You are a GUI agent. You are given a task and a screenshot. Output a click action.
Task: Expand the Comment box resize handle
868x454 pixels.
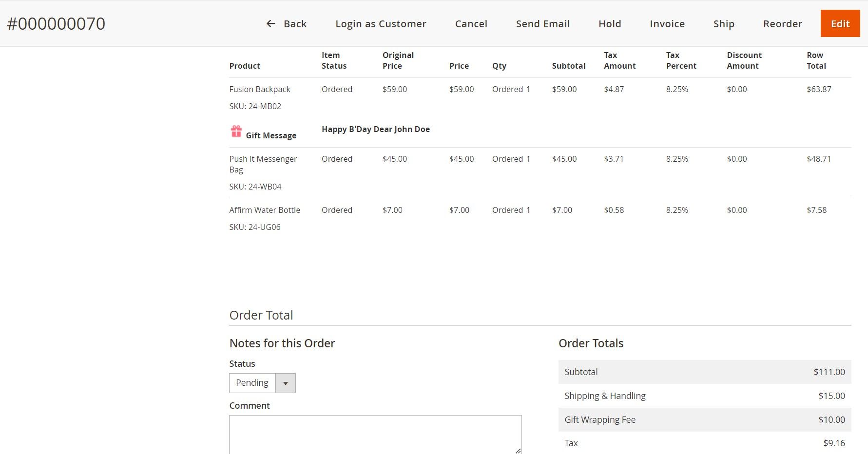click(518, 451)
